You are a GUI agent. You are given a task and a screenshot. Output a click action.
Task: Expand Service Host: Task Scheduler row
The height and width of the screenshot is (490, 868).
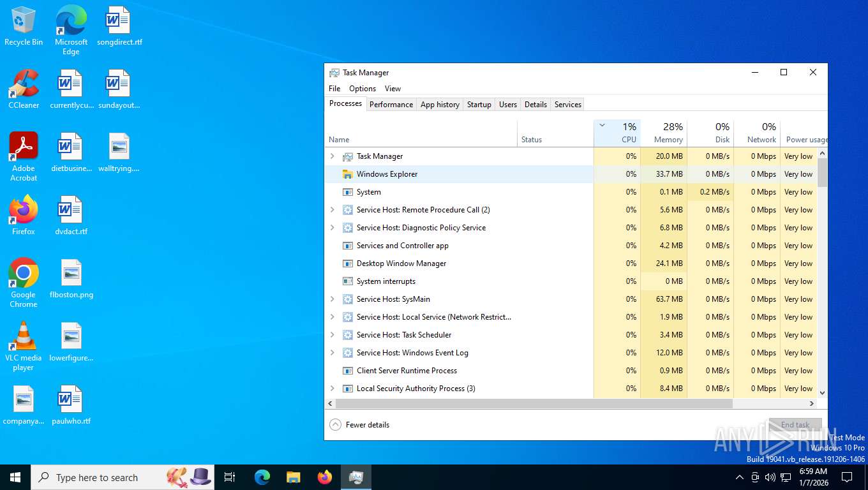point(332,335)
